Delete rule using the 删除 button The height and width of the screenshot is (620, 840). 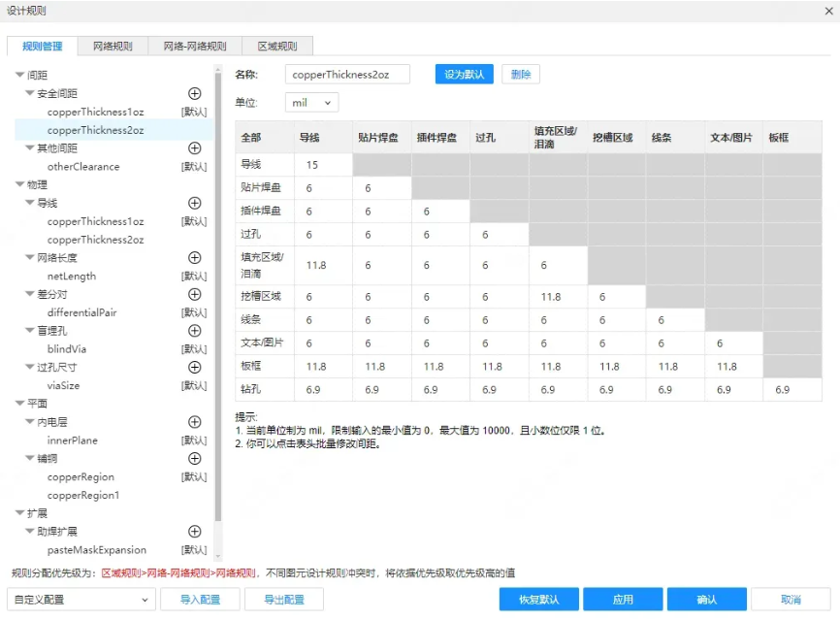pyautogui.click(x=521, y=74)
